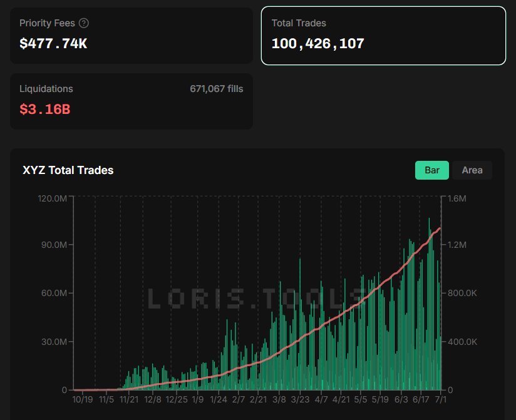Click the 10/19 date axis label

83,399
